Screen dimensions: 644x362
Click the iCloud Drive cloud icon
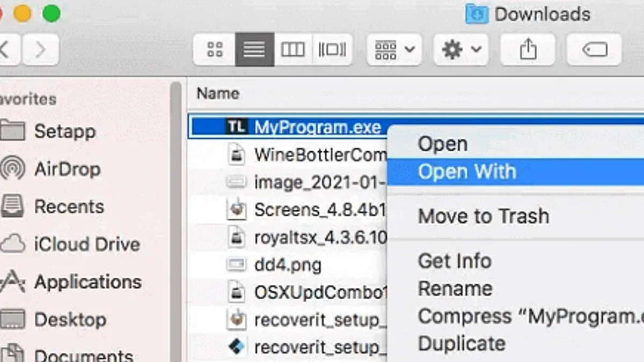pyautogui.click(x=12, y=245)
